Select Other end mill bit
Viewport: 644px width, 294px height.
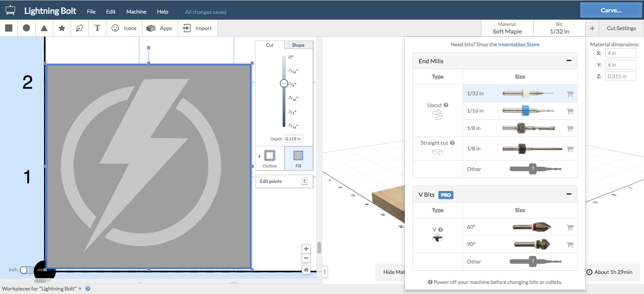point(520,169)
